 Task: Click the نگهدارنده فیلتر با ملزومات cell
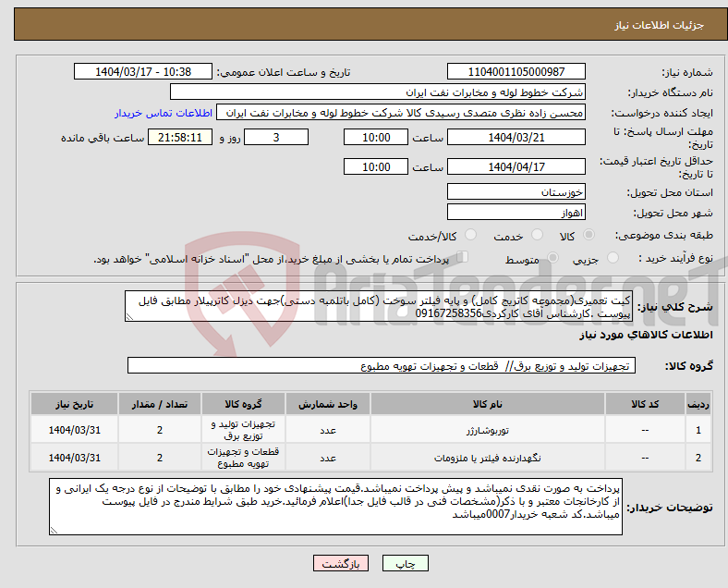(x=488, y=458)
